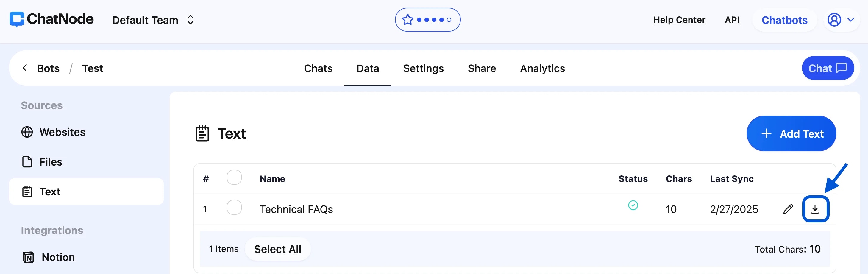Click the Add Text button
The image size is (868, 274).
(x=791, y=133)
